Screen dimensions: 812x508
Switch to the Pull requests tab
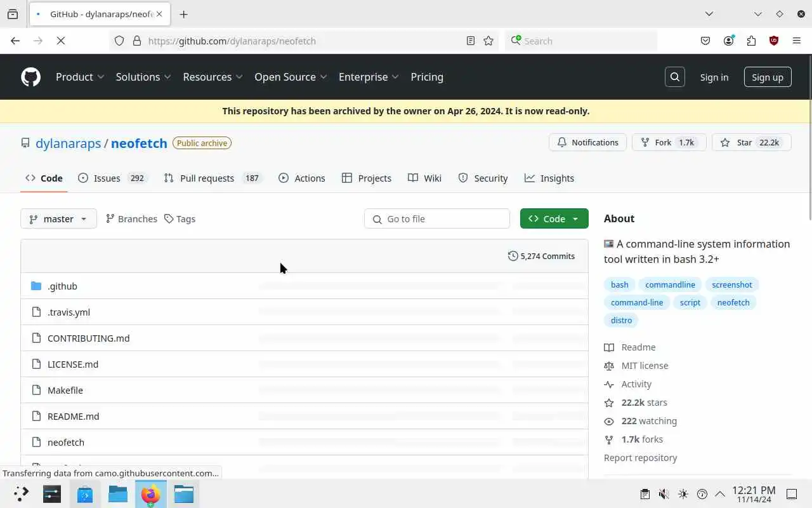click(213, 178)
